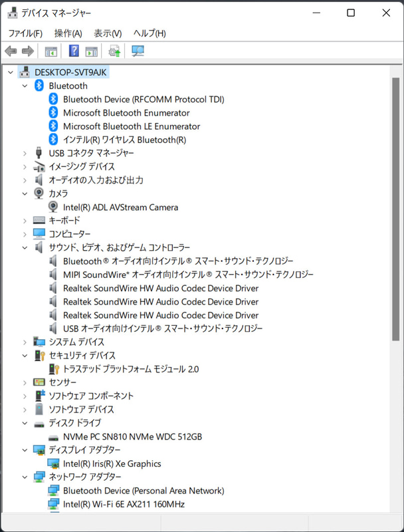Expand the キーボード category
This screenshot has width=404, height=532.
[x=25, y=221]
